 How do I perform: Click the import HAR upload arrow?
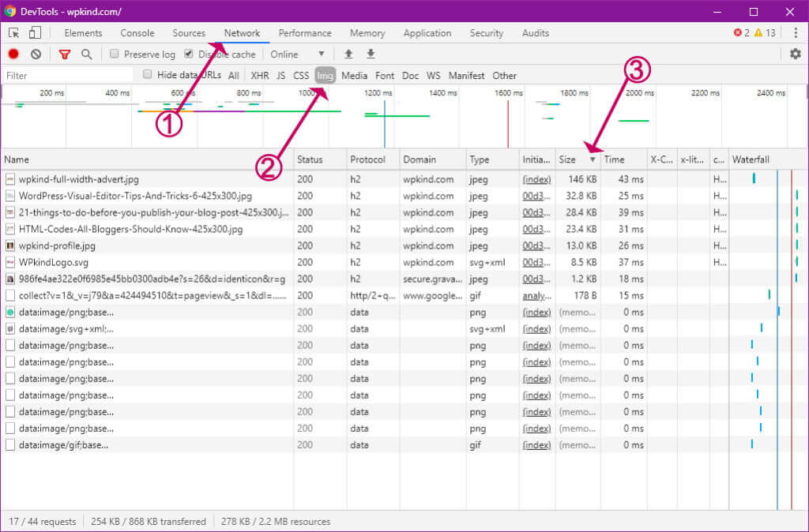(x=348, y=54)
